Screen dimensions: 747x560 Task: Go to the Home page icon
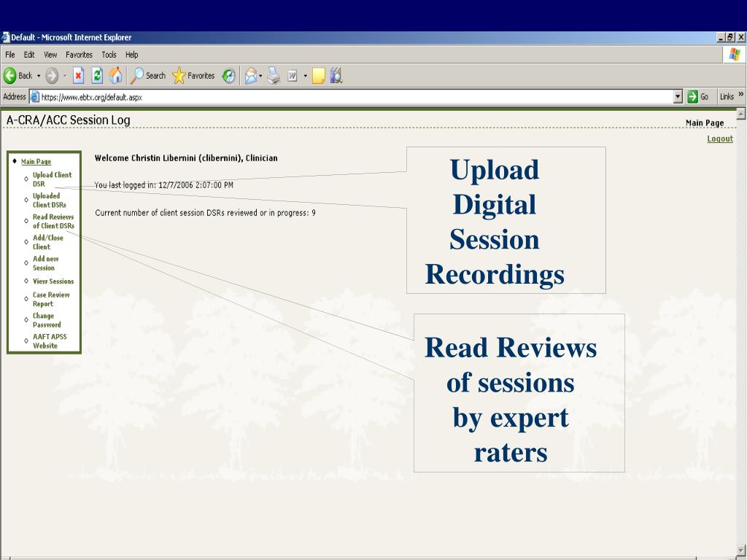115,75
